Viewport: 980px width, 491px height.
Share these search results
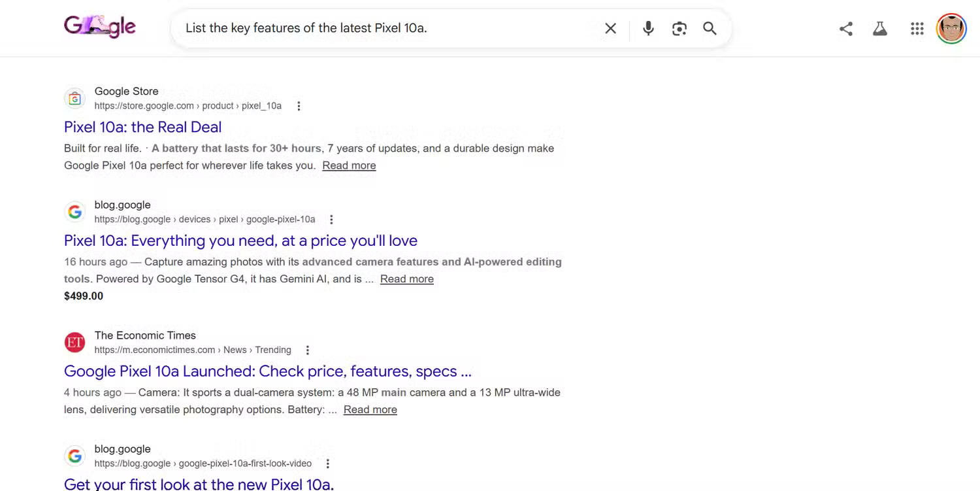(x=845, y=28)
